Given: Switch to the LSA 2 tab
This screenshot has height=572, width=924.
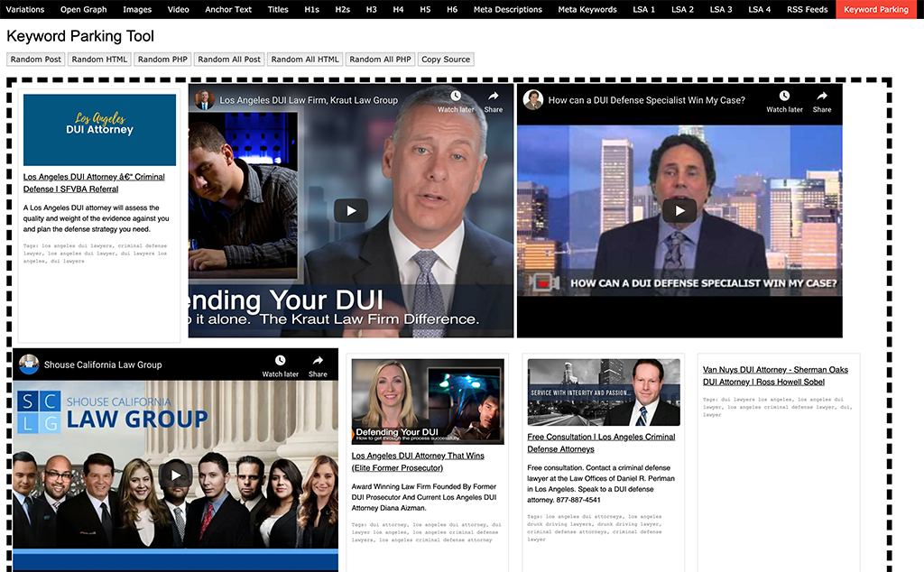Looking at the screenshot, I should click(682, 9).
